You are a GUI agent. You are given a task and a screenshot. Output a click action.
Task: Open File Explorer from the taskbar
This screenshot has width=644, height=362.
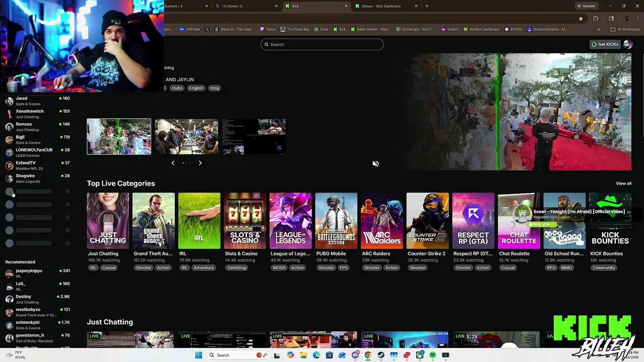[303, 355]
